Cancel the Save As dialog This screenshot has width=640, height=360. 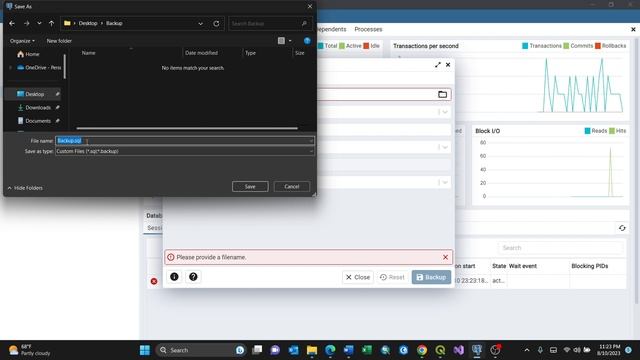tap(291, 187)
